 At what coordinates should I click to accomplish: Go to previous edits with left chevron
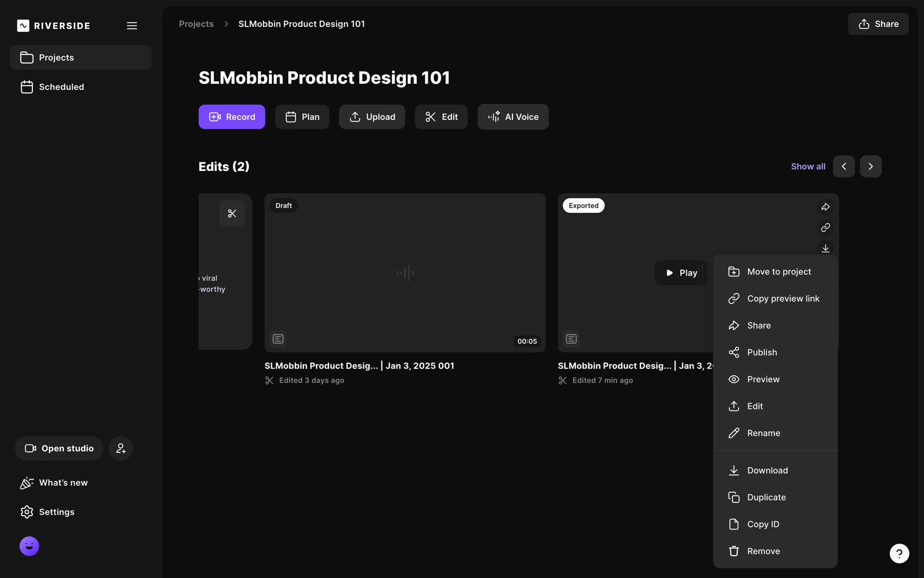click(x=844, y=166)
